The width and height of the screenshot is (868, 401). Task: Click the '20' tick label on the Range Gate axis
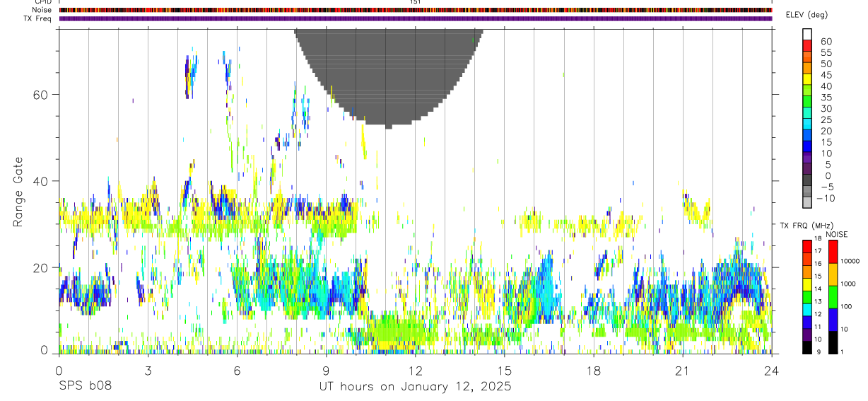[41, 267]
